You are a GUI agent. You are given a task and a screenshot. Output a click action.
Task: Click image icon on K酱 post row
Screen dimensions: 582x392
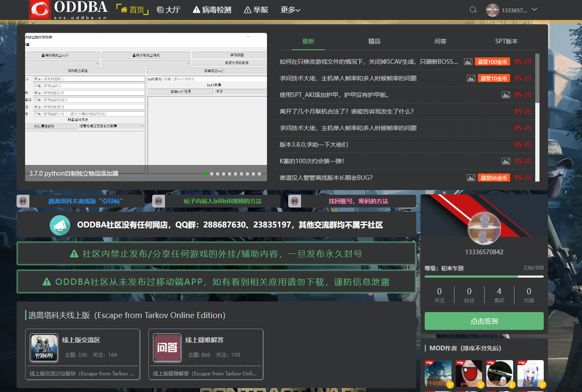coord(506,161)
